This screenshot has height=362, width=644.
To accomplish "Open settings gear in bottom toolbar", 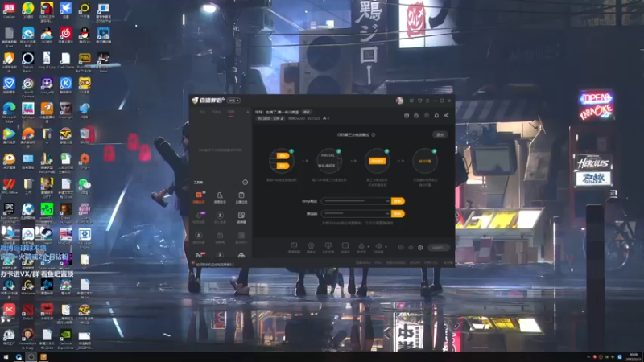I will pyautogui.click(x=420, y=248).
